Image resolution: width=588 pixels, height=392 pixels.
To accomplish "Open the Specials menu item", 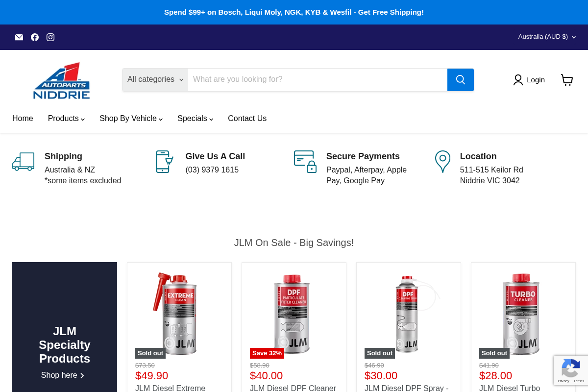I will tap(195, 119).
